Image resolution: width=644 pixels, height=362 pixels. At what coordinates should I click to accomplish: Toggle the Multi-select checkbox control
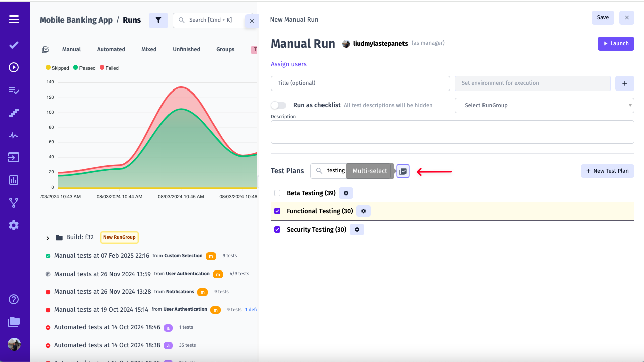click(403, 171)
